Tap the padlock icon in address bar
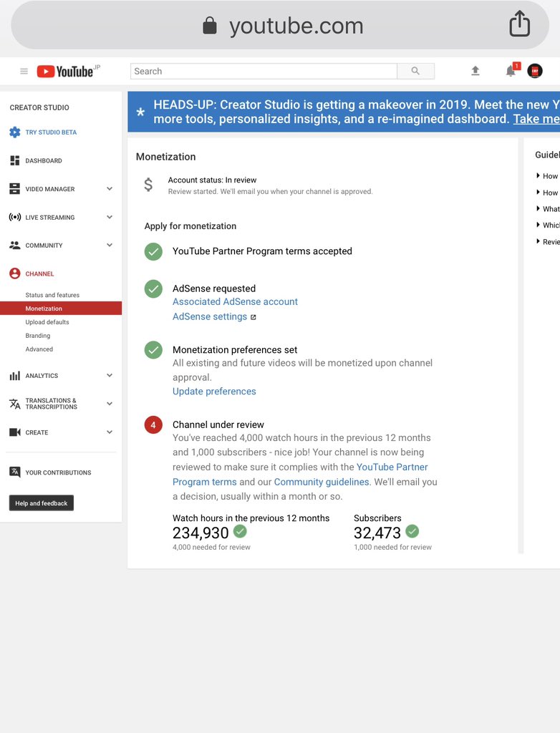560x733 pixels. point(210,25)
